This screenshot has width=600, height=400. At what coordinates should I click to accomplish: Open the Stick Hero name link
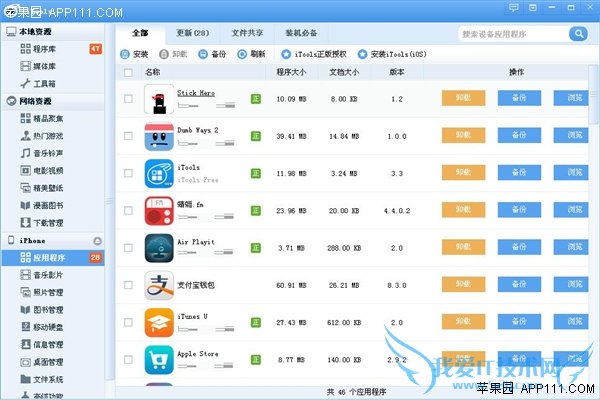[x=196, y=93]
